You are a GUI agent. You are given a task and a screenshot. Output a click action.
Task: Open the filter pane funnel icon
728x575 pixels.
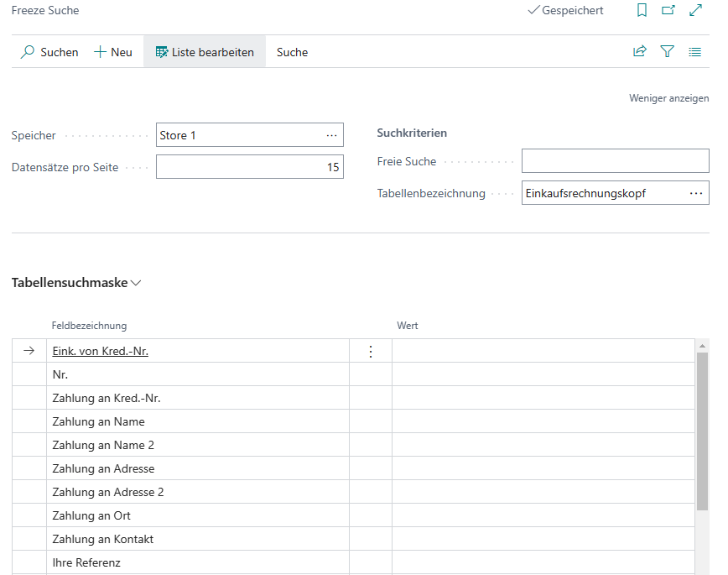(668, 52)
